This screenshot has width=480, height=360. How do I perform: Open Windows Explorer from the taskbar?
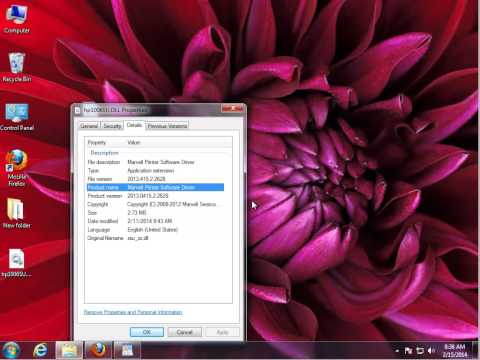point(69,351)
